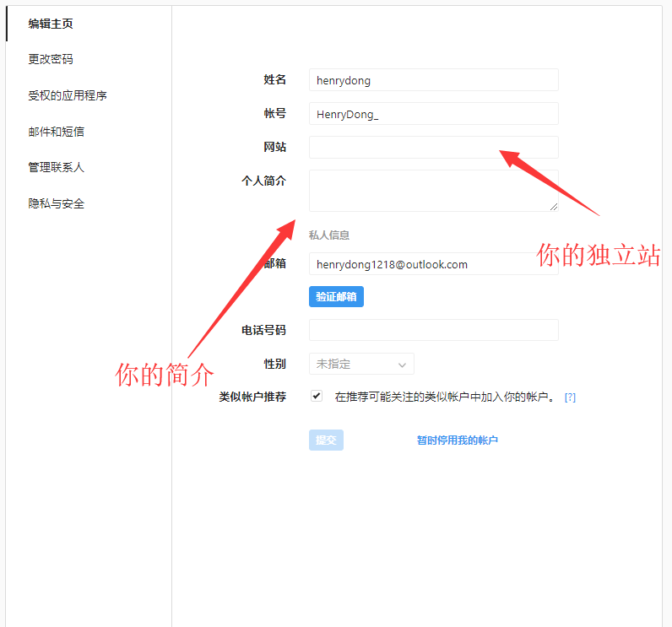Open 隐私与安全 settings
Image resolution: width=672 pixels, height=627 pixels.
(56, 203)
